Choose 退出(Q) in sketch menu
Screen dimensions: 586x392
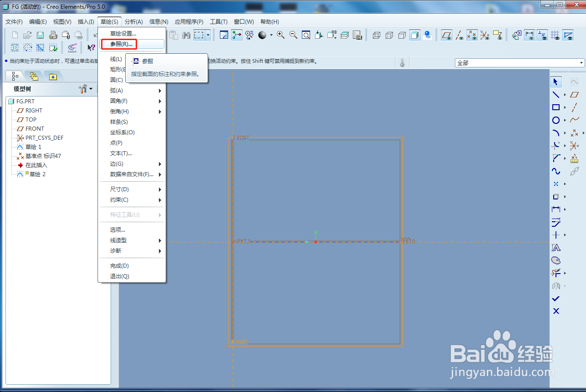(132, 276)
